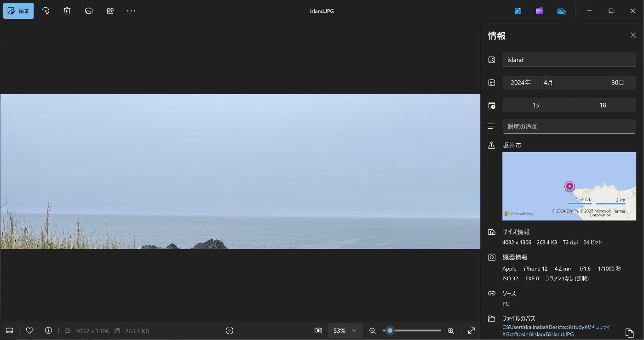
Task: Click the link icon beside ソース
Action: point(492,293)
